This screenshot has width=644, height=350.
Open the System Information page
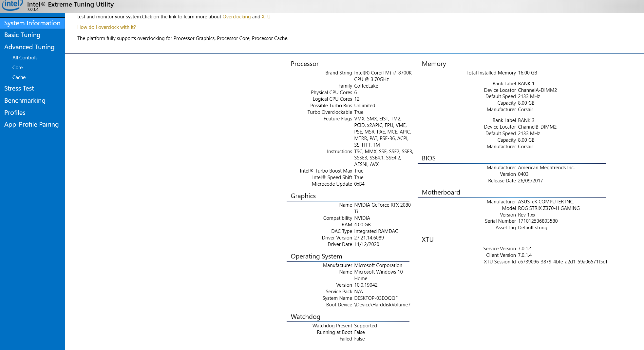coord(32,23)
